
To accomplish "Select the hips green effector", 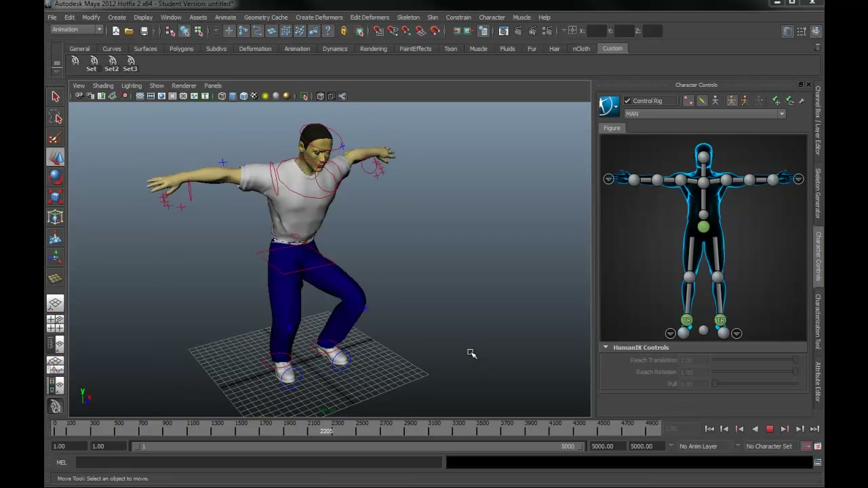I will point(703,228).
